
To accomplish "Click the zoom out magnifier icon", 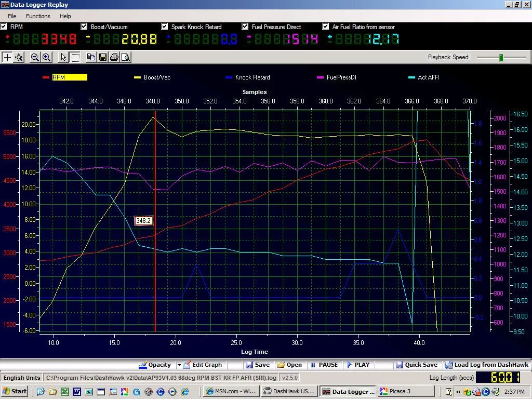I will (x=35, y=57).
